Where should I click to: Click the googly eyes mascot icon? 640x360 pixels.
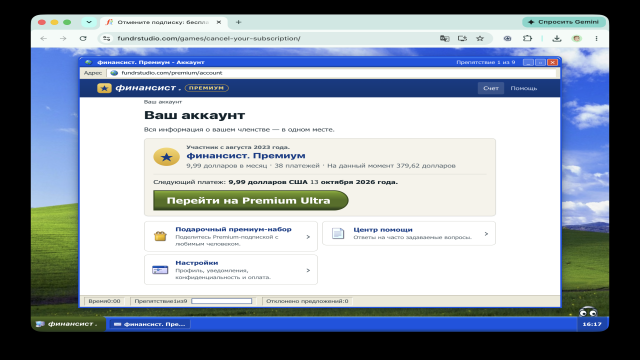click(x=588, y=312)
